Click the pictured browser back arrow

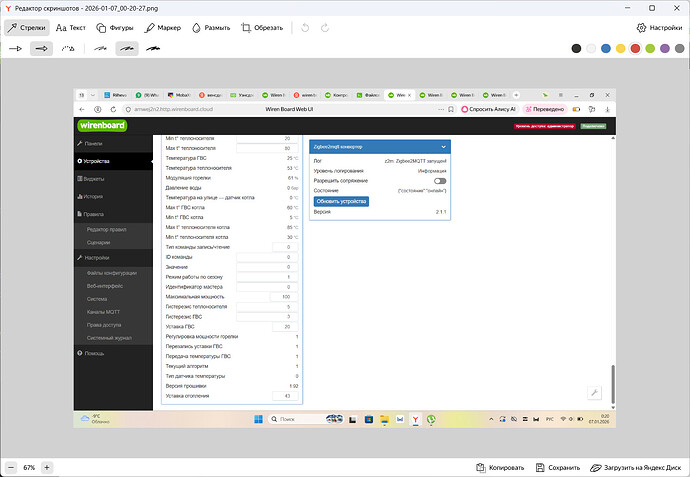pyautogui.click(x=82, y=109)
